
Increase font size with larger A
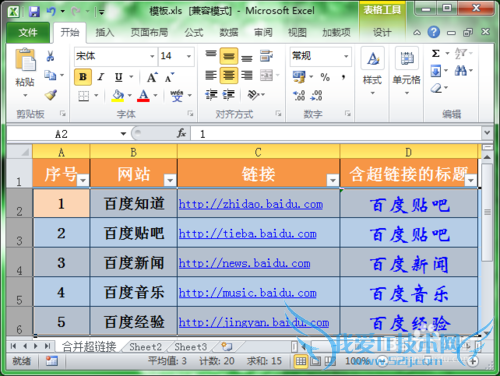[152, 77]
